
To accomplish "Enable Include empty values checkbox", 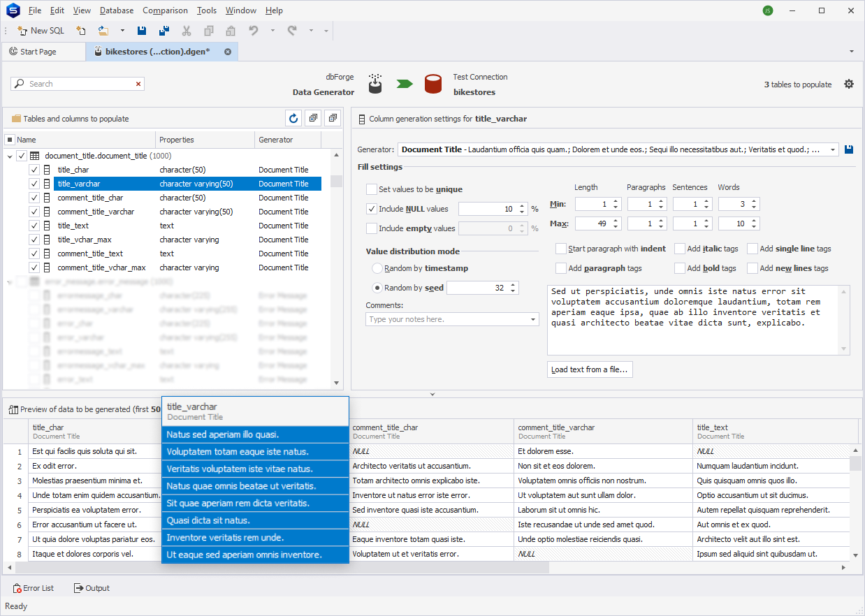I will click(372, 228).
